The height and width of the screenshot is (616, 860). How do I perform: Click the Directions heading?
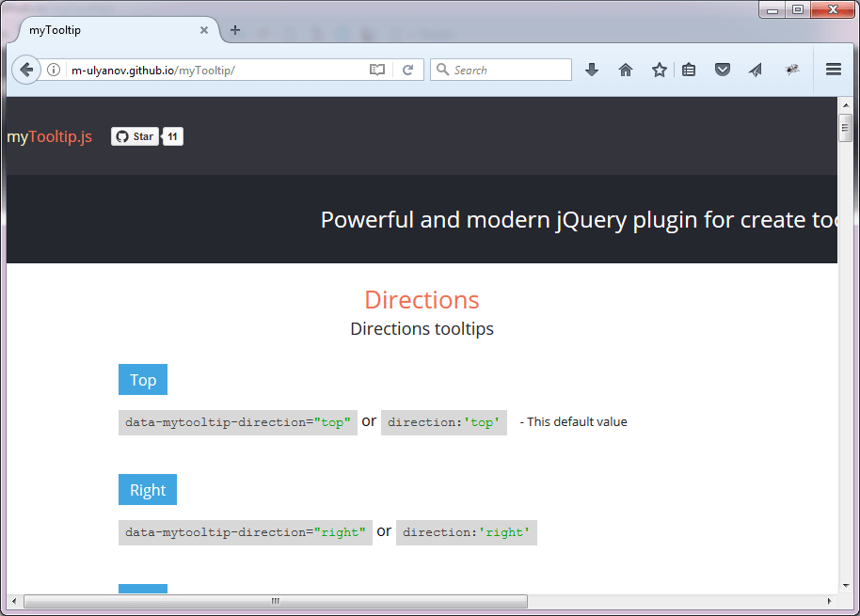(422, 300)
